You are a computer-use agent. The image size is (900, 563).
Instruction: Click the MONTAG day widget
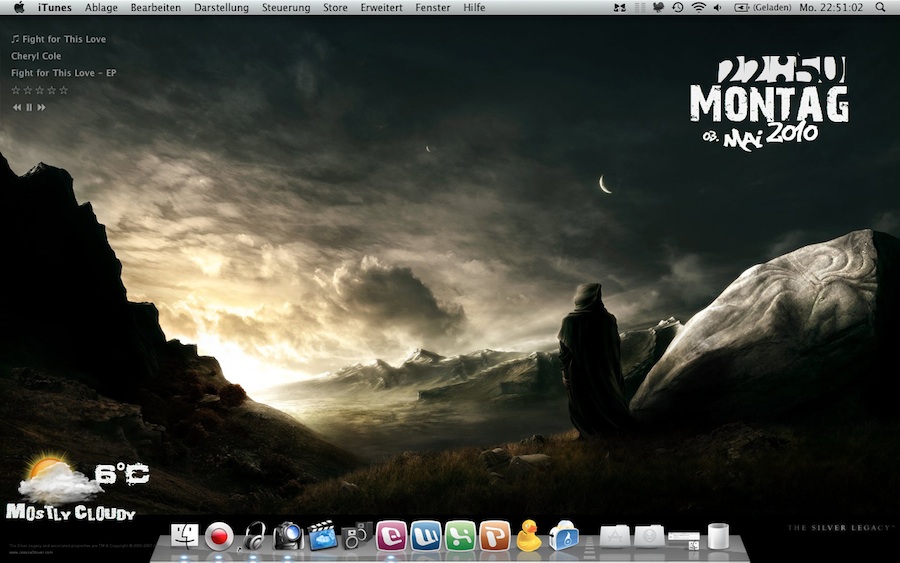pyautogui.click(x=769, y=103)
